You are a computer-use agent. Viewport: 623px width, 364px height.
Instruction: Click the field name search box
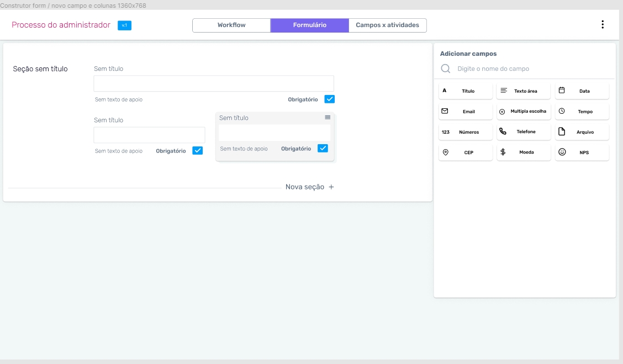[525, 69]
